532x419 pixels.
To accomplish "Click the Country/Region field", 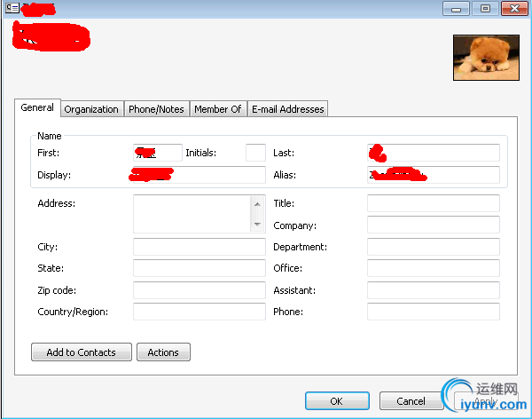I will tap(199, 312).
